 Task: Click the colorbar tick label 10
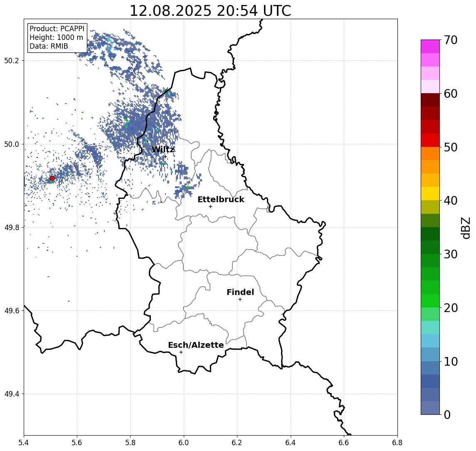pyautogui.click(x=451, y=361)
